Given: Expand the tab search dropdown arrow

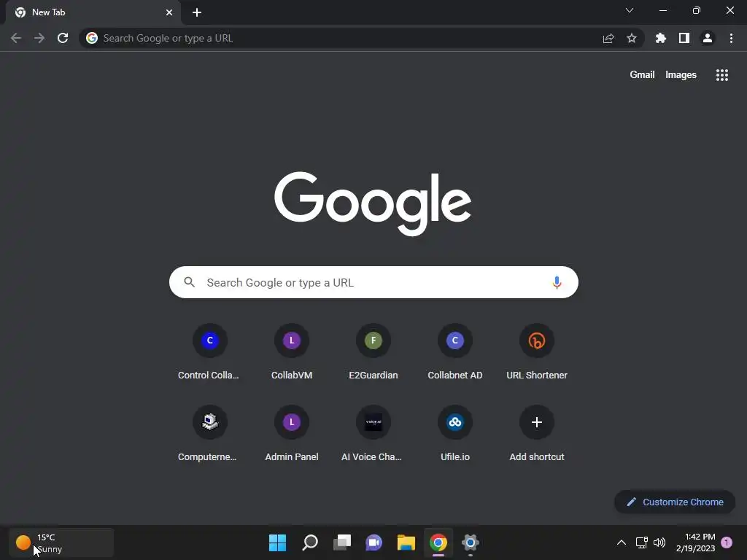Looking at the screenshot, I should coord(630,10).
